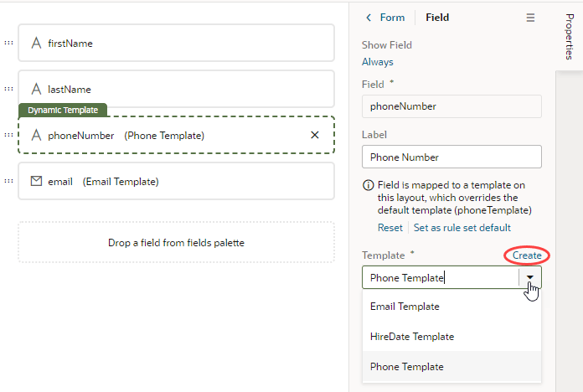This screenshot has height=392, width=583.
Task: Pick Phone Template option in the list
Action: (x=407, y=367)
